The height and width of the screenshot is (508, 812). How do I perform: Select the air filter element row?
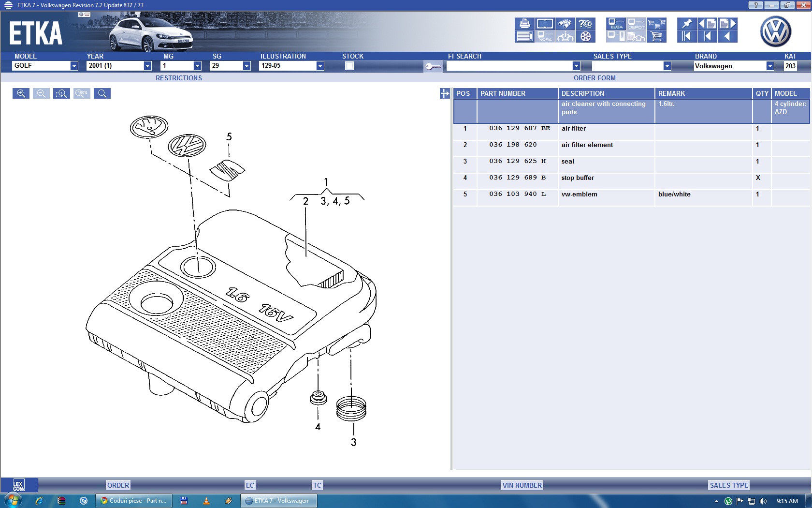(587, 145)
